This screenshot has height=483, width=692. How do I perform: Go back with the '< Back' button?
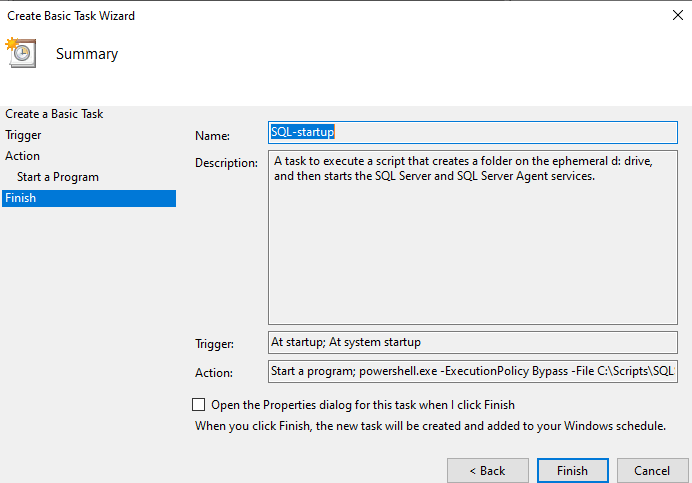[x=488, y=470]
